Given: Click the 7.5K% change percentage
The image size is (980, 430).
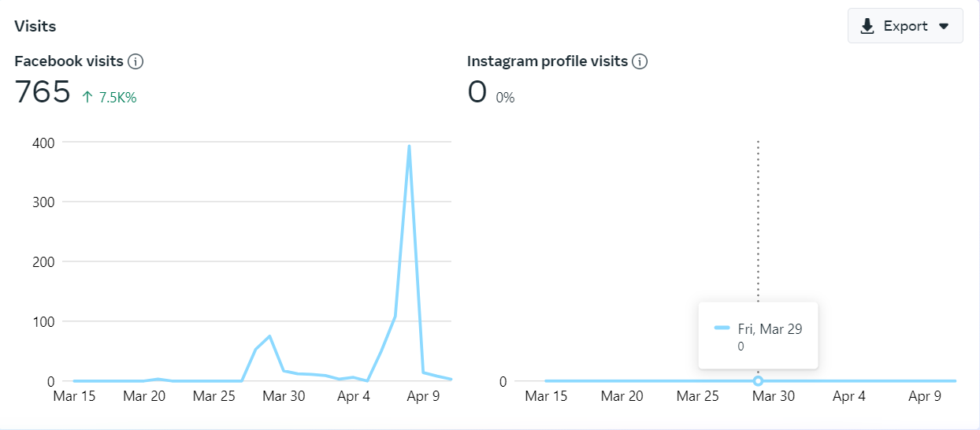Looking at the screenshot, I should [117, 98].
